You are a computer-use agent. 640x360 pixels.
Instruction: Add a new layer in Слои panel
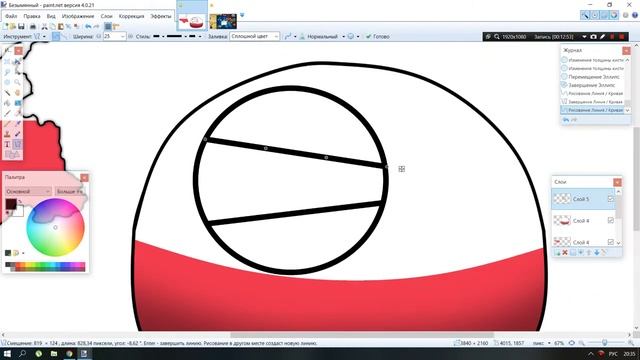coord(557,253)
